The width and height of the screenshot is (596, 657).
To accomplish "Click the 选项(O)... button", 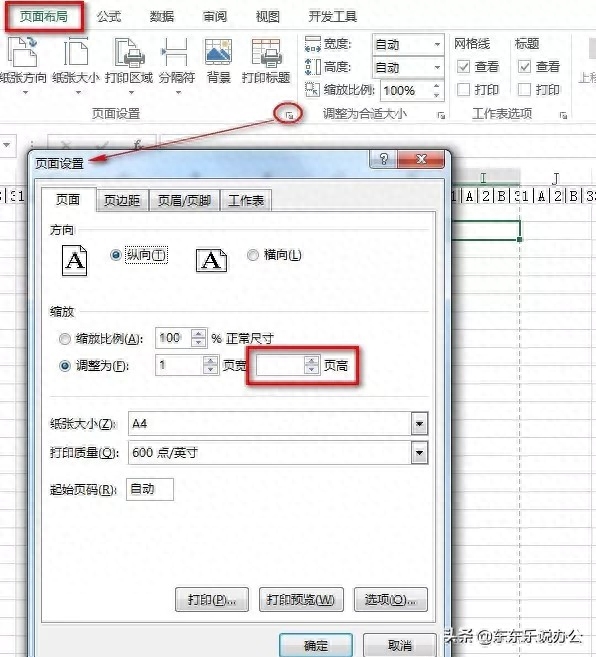I will click(x=391, y=600).
